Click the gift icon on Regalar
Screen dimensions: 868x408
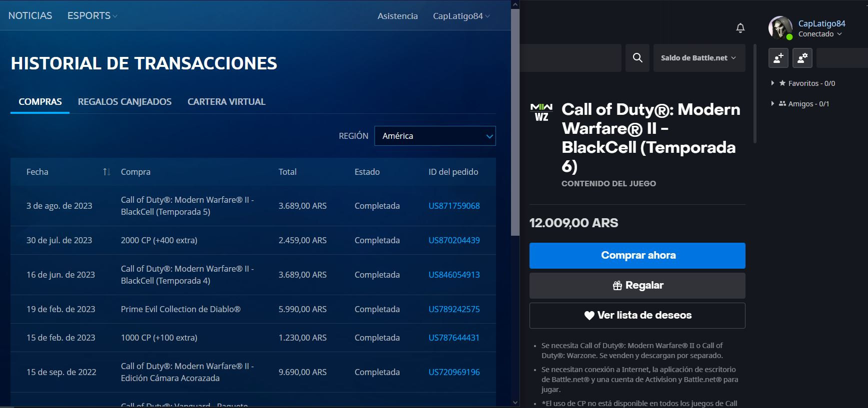coord(617,286)
